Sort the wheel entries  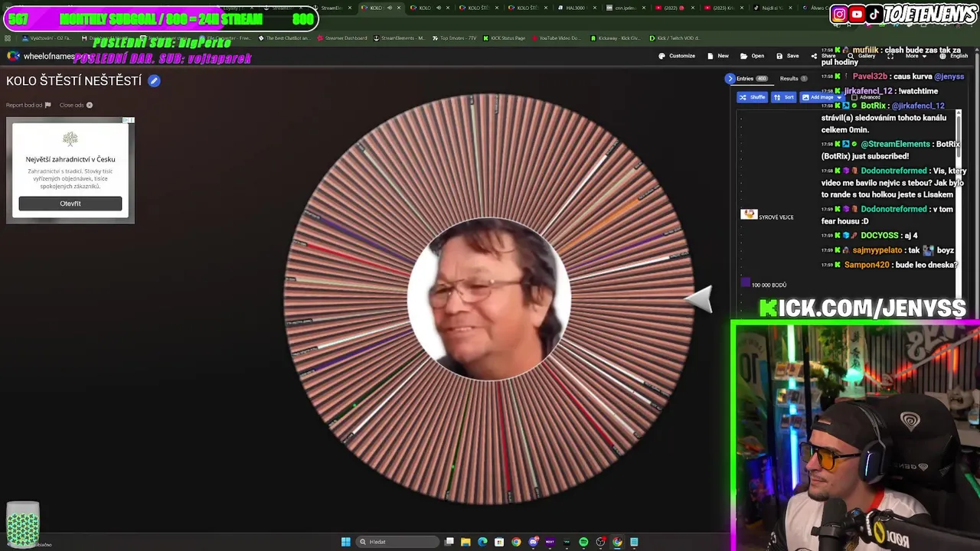click(783, 97)
